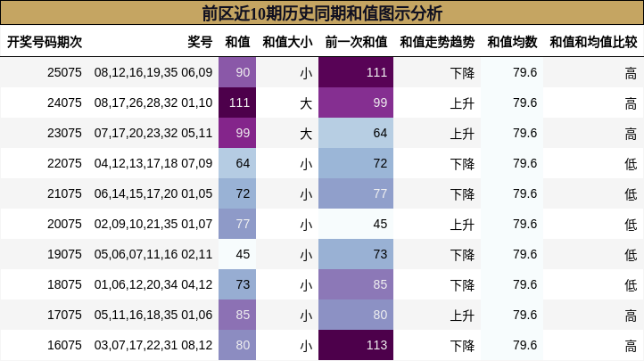This screenshot has height=361, width=644.
Task: Select period number 19075
Action: pos(64,255)
